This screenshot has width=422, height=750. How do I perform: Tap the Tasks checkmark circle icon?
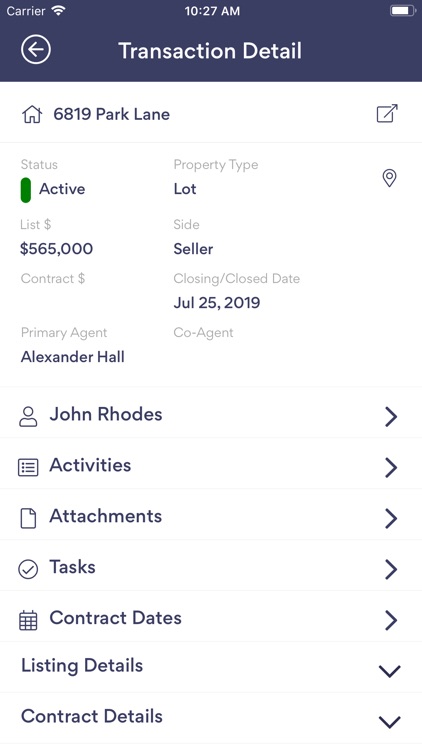28,569
